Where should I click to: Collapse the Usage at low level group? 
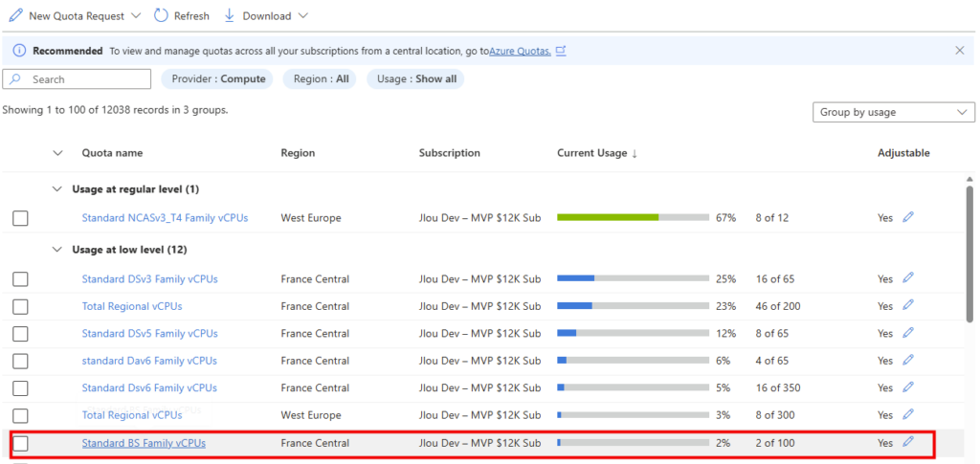[x=57, y=250]
